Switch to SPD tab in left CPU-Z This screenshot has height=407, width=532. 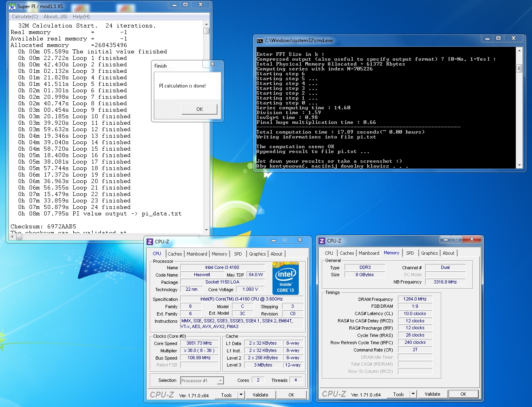[x=238, y=254]
